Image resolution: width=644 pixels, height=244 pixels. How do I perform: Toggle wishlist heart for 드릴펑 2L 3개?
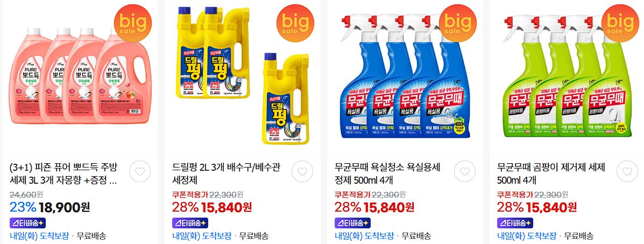click(x=302, y=172)
